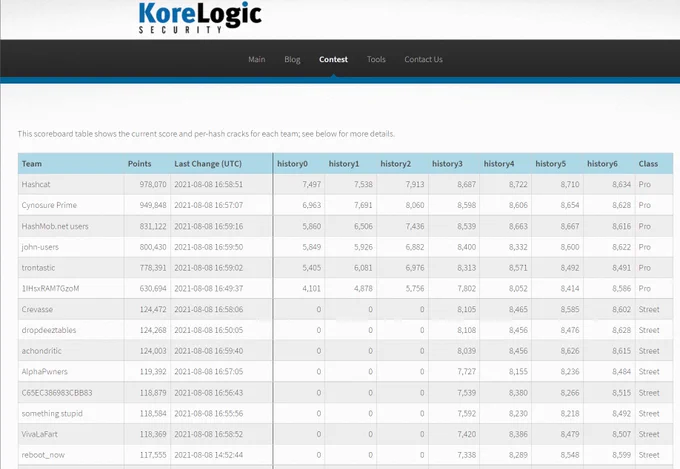Select the reboot_now team name
Image resolution: width=680 pixels, height=469 pixels.
[43, 455]
